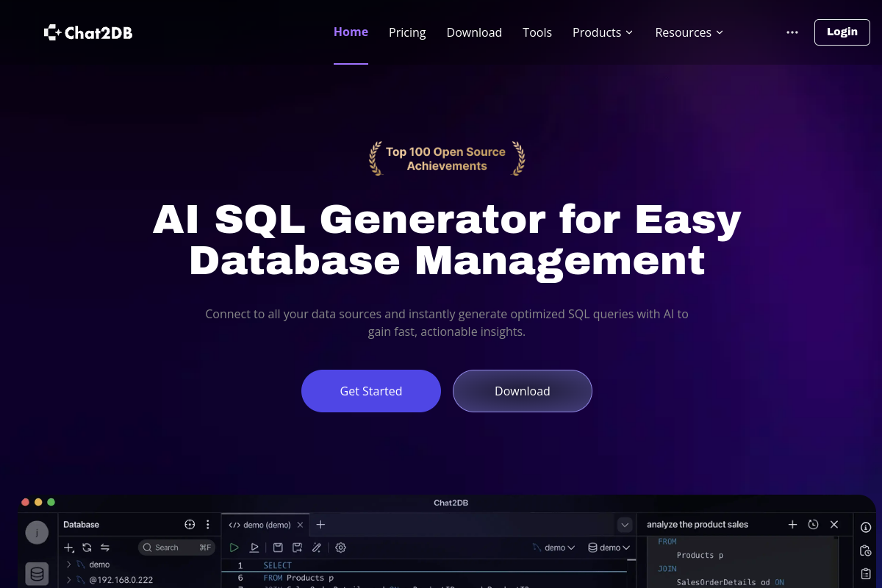The width and height of the screenshot is (882, 588).
Task: Expand the demo tree node
Action: (x=68, y=564)
